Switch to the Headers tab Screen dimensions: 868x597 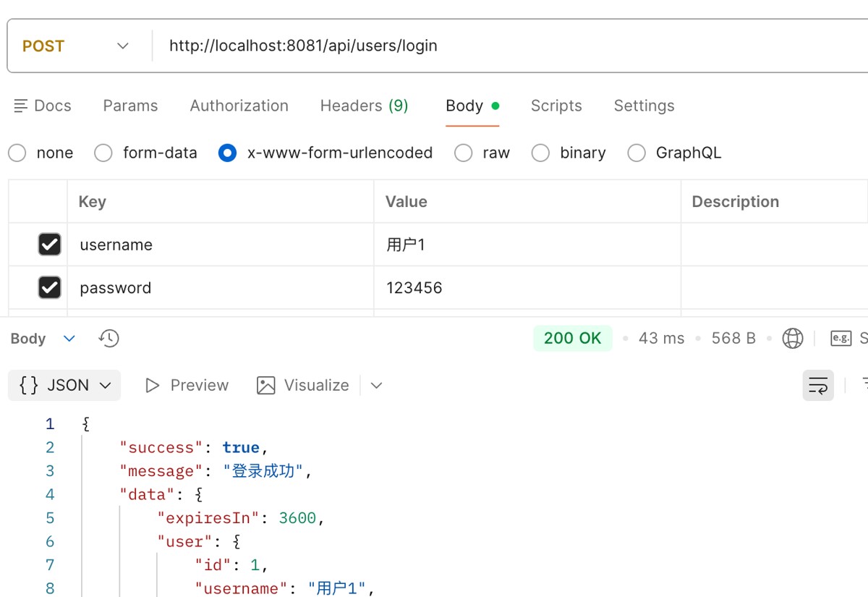pyautogui.click(x=364, y=106)
